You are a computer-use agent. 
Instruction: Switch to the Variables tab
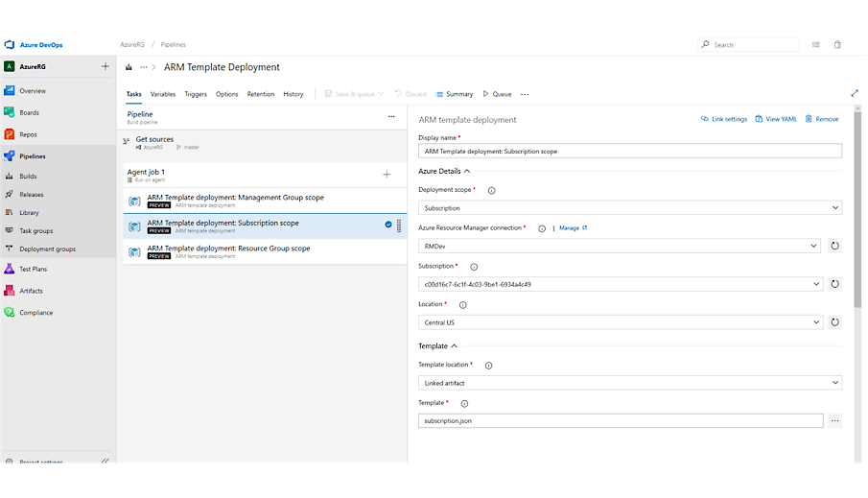click(163, 94)
